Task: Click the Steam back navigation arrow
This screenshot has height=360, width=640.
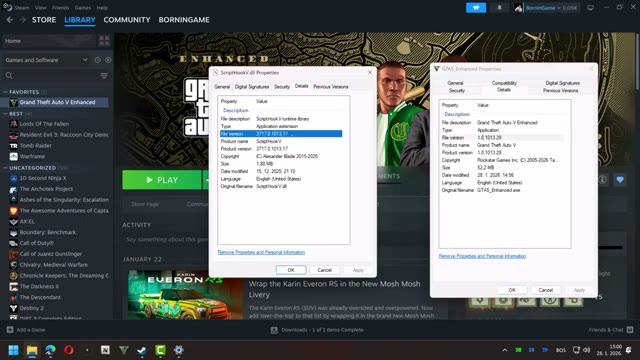Action: click(10, 20)
